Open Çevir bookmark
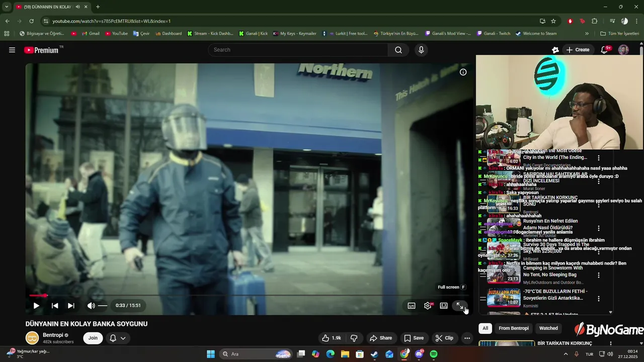Image resolution: width=644 pixels, height=362 pixels. tap(141, 34)
